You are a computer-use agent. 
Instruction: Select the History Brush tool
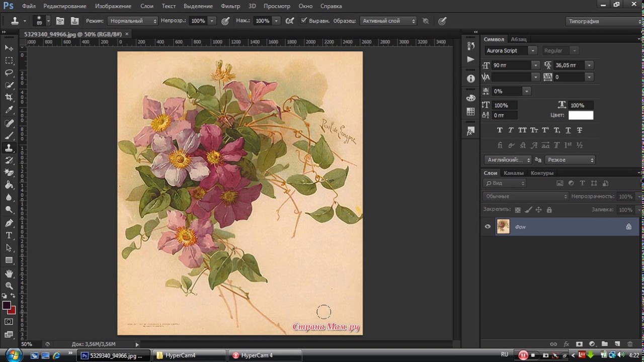coord(9,161)
